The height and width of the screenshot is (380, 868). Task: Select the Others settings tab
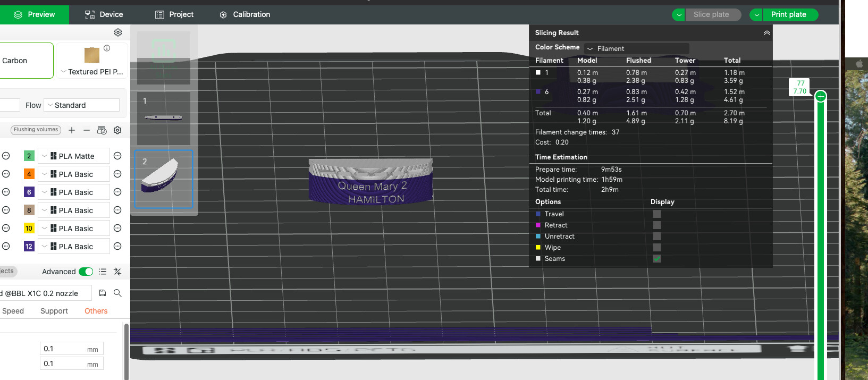(x=96, y=311)
